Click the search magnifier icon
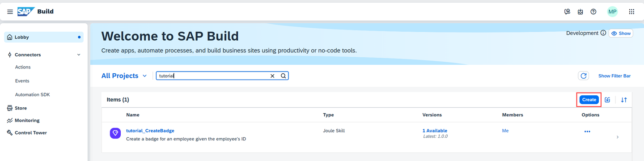This screenshot has width=644, height=161. point(283,76)
